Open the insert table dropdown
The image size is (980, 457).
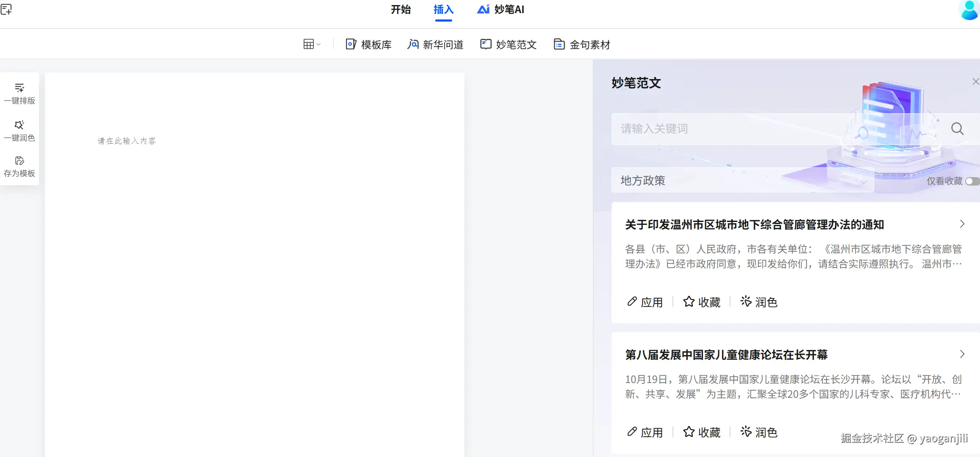[312, 44]
